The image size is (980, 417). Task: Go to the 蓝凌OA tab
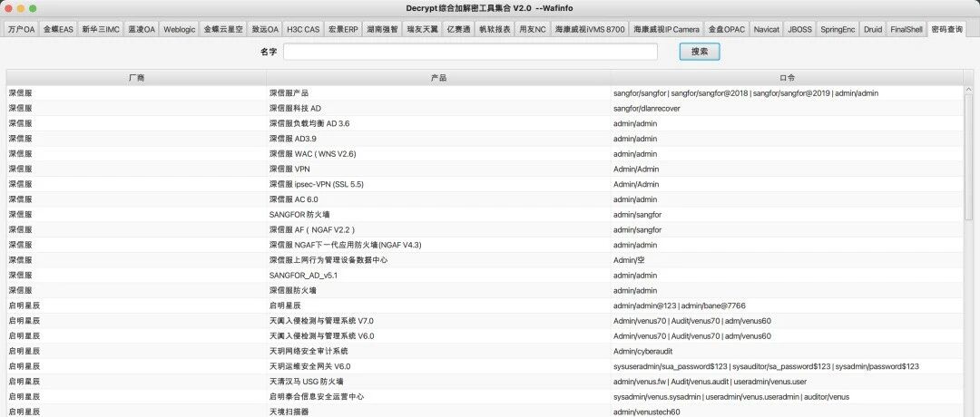click(x=142, y=29)
